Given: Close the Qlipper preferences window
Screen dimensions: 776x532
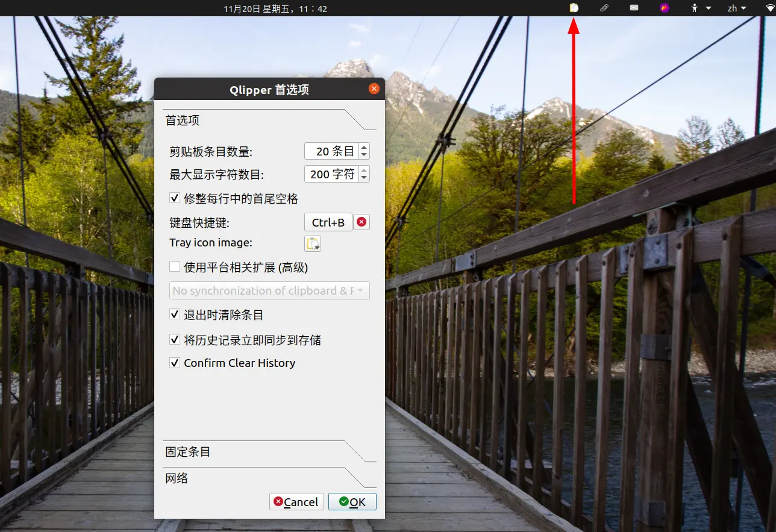Looking at the screenshot, I should pos(374,89).
